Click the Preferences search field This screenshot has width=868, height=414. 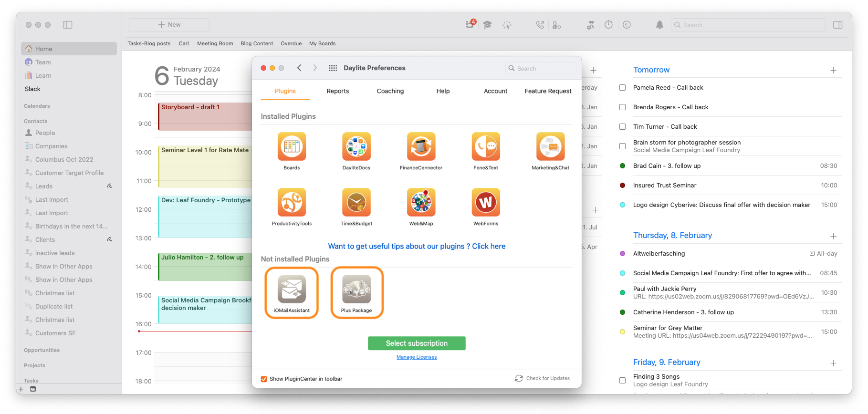pyautogui.click(x=541, y=68)
